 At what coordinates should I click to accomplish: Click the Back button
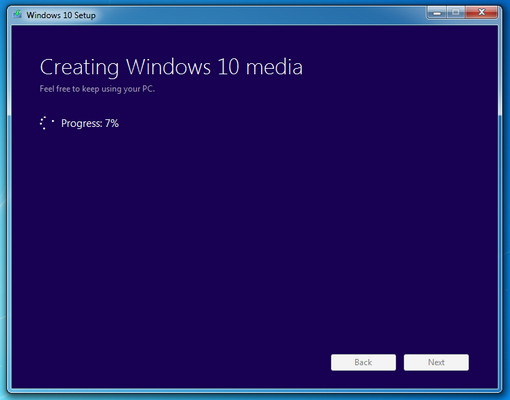363,362
